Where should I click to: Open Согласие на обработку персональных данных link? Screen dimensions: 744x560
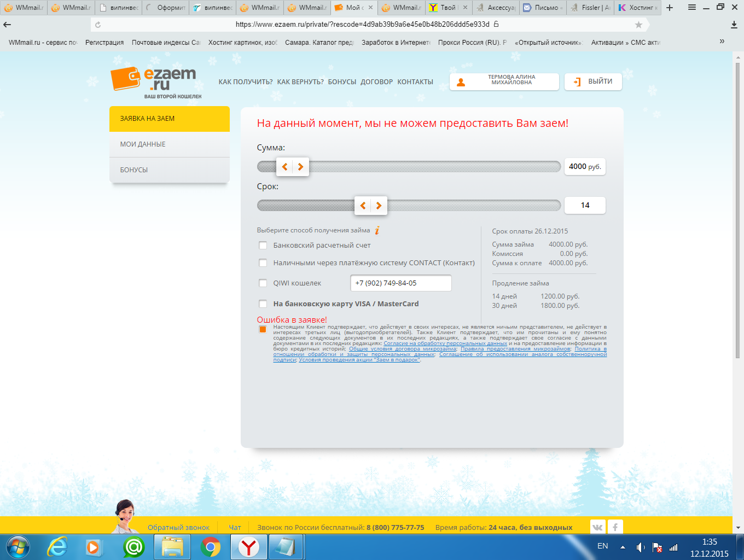coord(445,343)
